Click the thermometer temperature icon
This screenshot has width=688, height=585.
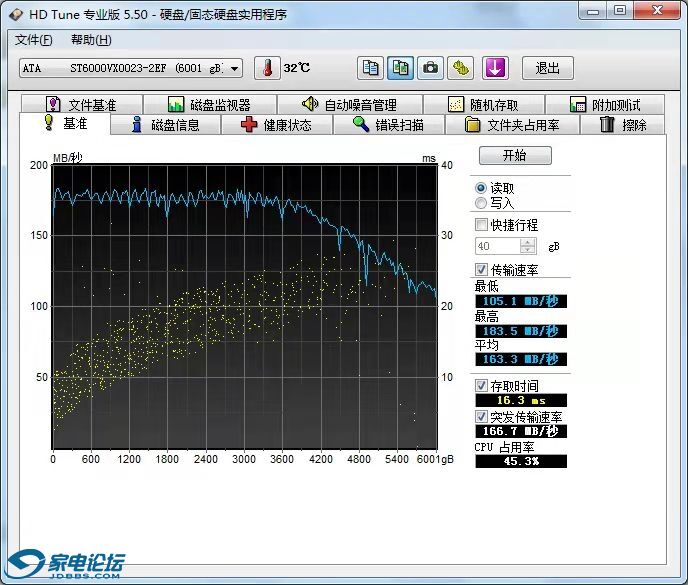pyautogui.click(x=267, y=68)
